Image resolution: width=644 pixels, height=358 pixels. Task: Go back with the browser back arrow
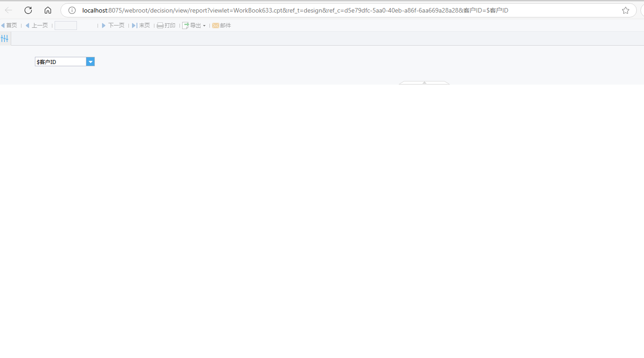pyautogui.click(x=9, y=10)
